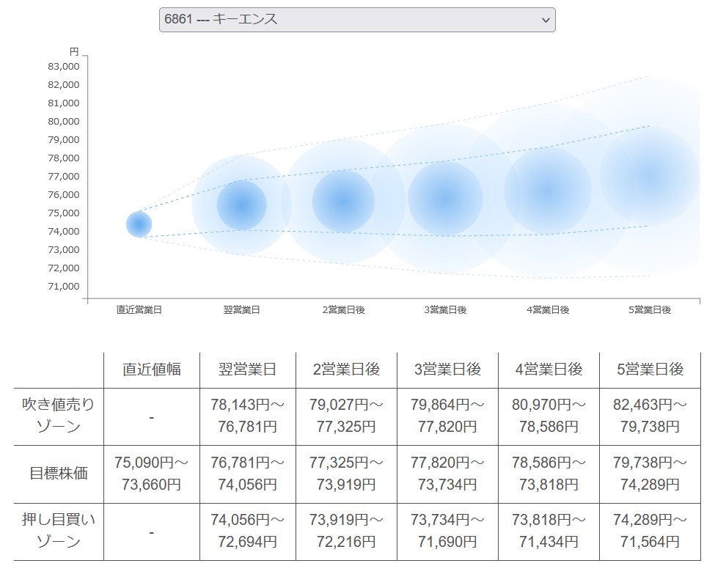Click y-axis value 74,000
715x588 pixels.
click(63, 232)
